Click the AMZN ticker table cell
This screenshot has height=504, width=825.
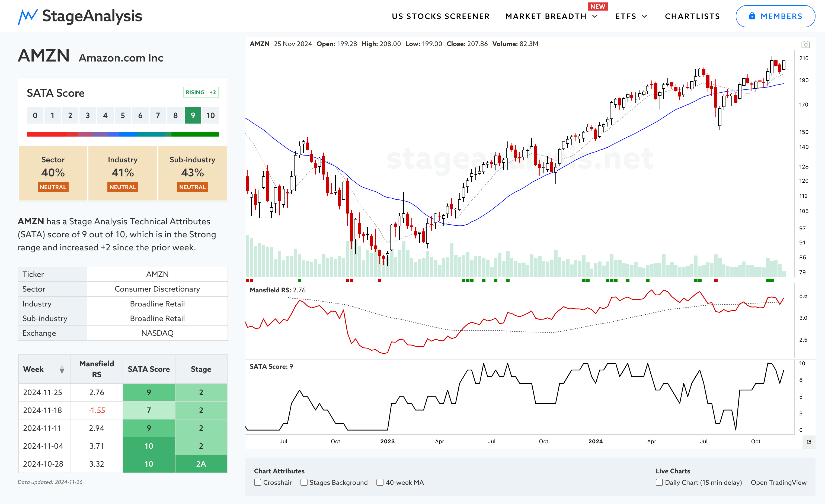point(157,274)
